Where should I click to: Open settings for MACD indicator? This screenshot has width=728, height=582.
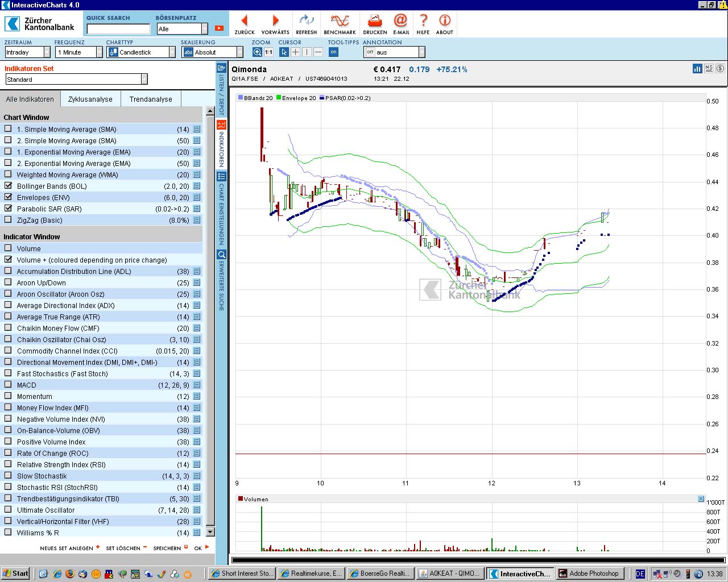(x=197, y=385)
